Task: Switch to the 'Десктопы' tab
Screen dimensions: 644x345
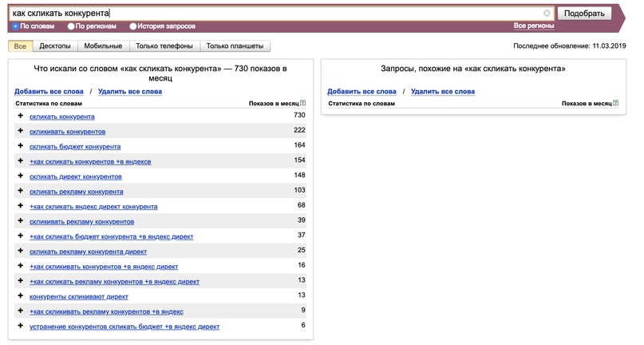Action: [x=55, y=46]
